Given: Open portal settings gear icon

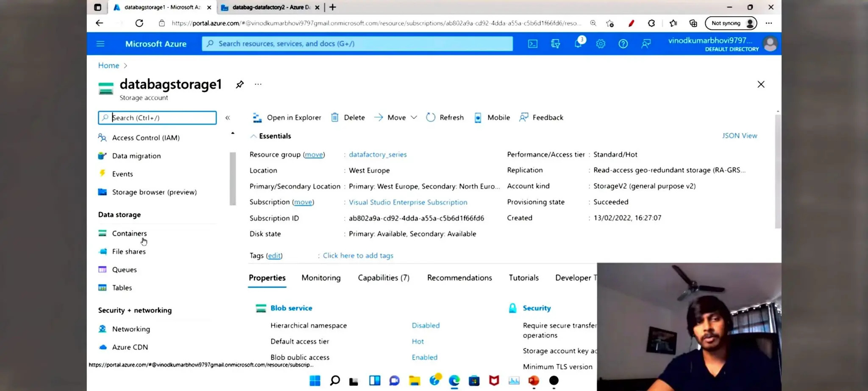Looking at the screenshot, I should pyautogui.click(x=601, y=44).
